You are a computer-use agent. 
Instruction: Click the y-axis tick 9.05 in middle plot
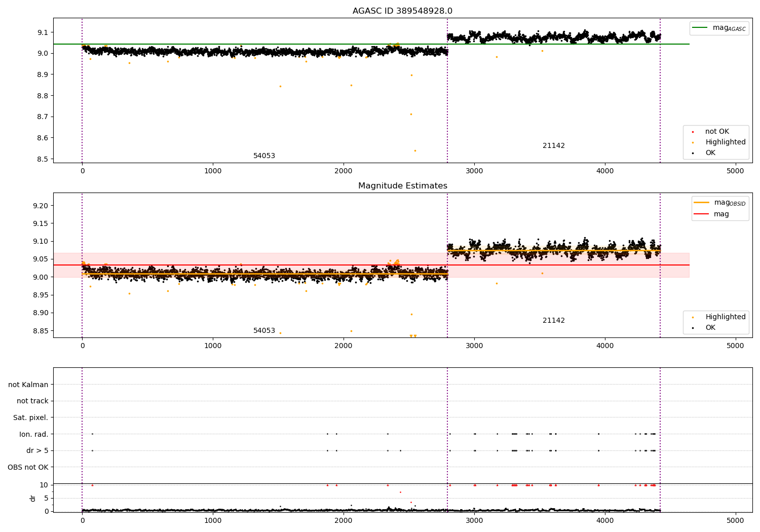[x=41, y=259]
